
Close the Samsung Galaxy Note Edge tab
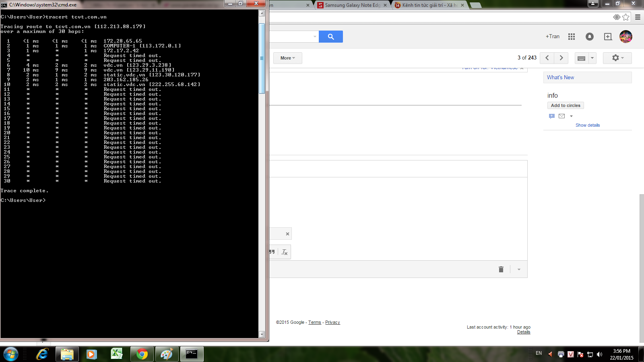pos(385,5)
